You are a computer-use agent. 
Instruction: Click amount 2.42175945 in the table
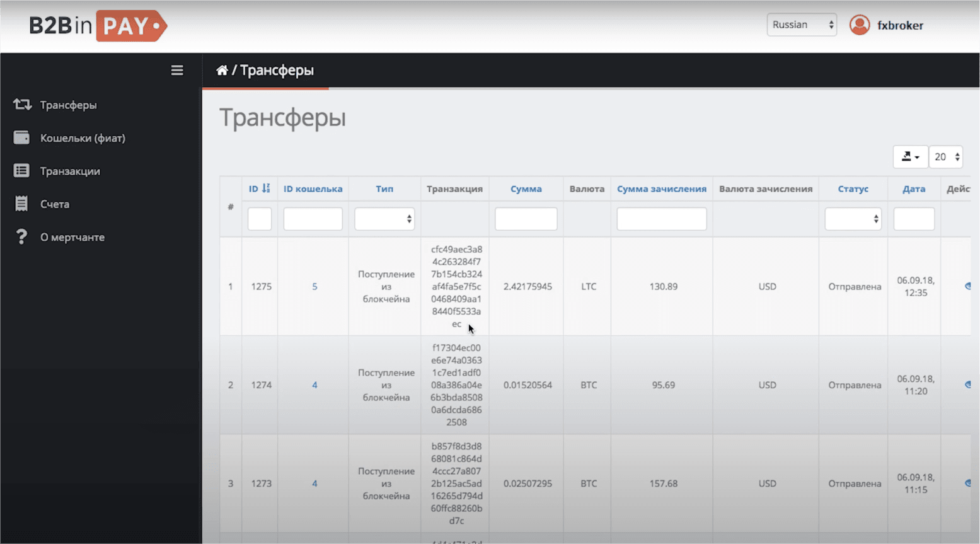[x=527, y=286]
